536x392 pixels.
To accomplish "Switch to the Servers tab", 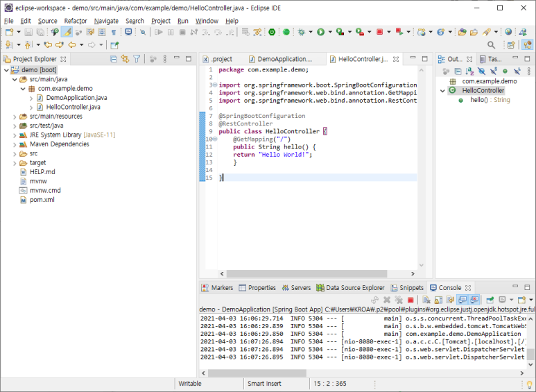I will coord(296,288).
